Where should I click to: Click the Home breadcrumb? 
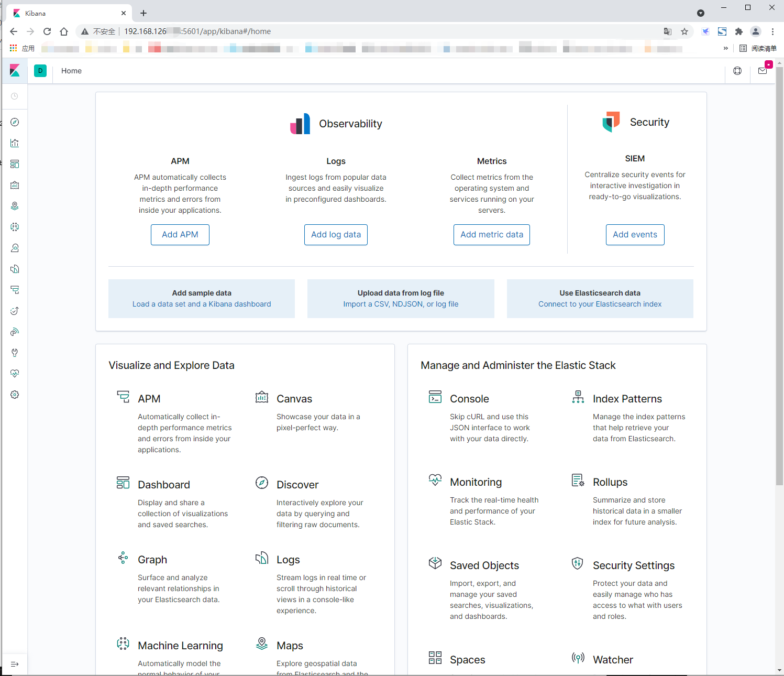pos(71,71)
